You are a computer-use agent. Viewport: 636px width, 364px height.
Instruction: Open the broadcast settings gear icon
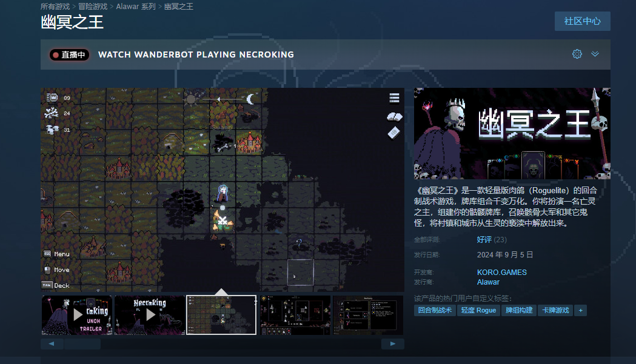[577, 54]
